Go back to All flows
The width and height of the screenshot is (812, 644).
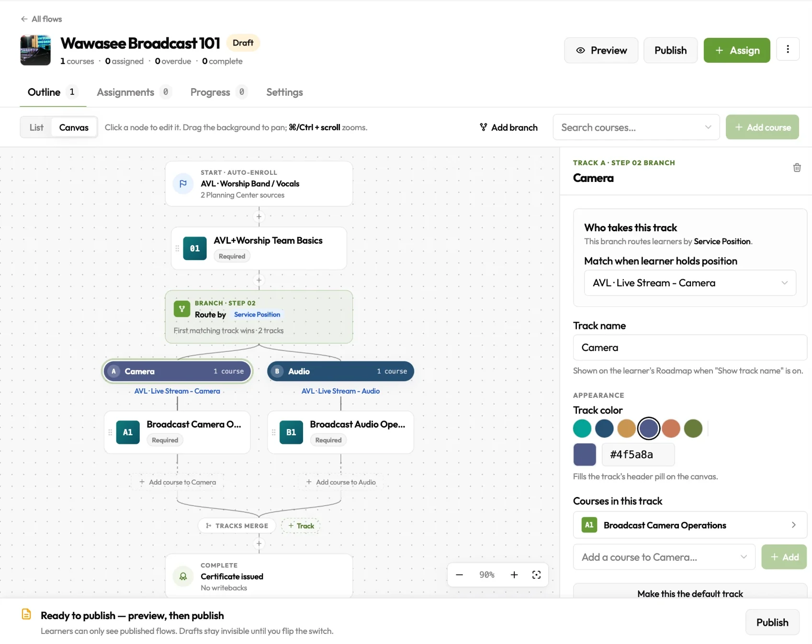pyautogui.click(x=41, y=19)
